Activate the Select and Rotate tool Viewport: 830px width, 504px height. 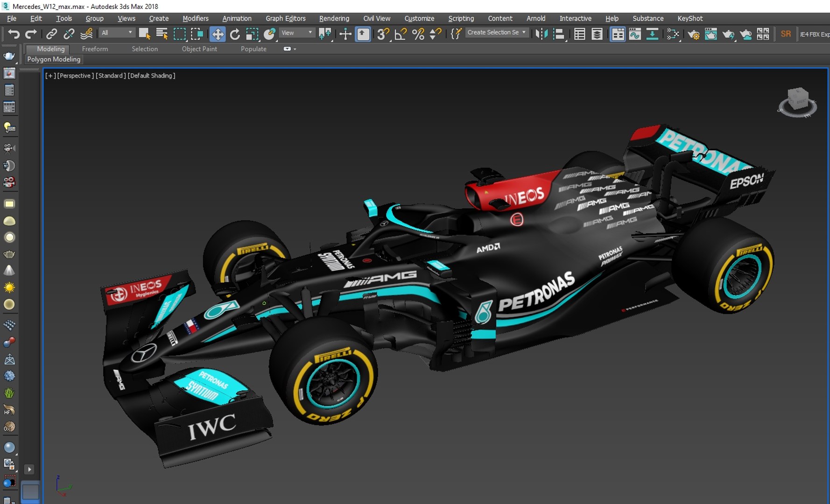pyautogui.click(x=235, y=34)
